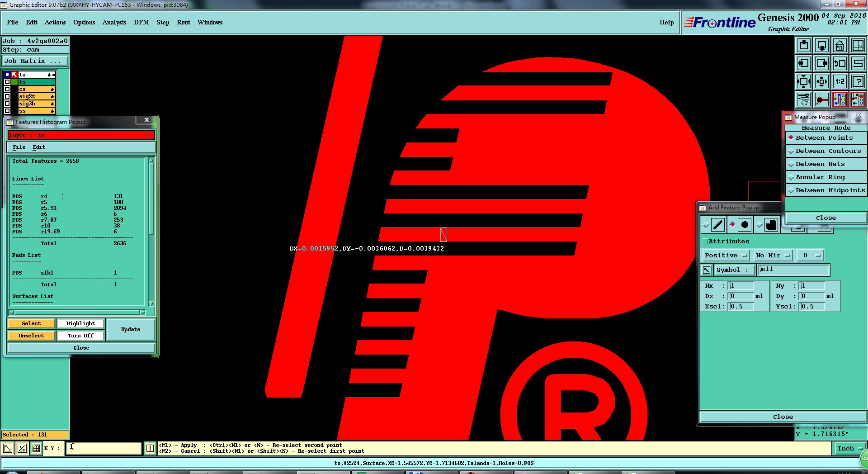Click the zoom in (arrows inward) icon
This screenshot has width=868, height=474.
pyautogui.click(x=804, y=81)
